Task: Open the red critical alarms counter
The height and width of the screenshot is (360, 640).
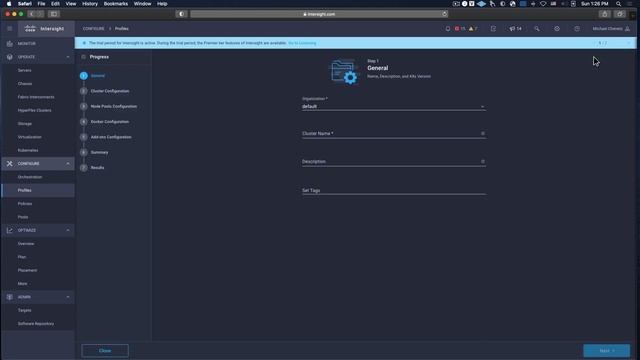Action: [x=460, y=29]
